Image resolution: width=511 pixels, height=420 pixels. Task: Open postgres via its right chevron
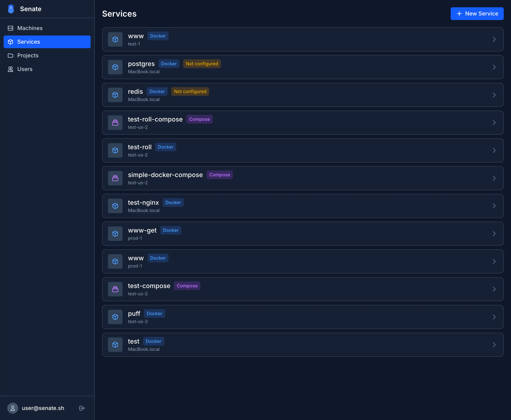(494, 67)
